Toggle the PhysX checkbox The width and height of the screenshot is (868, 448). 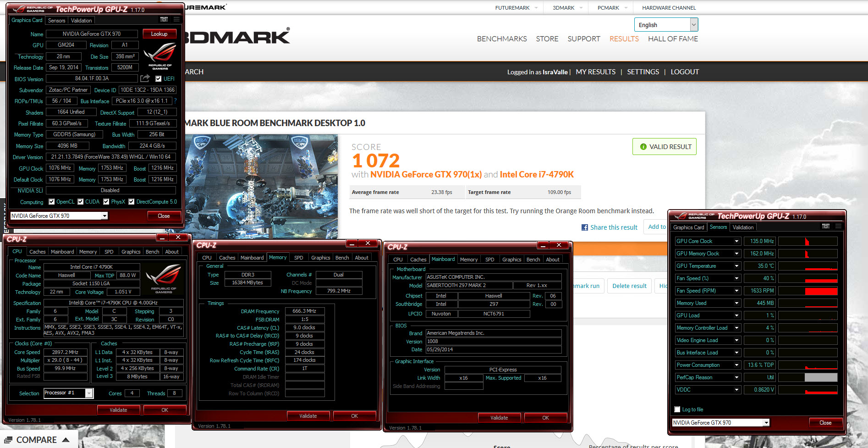pos(106,202)
